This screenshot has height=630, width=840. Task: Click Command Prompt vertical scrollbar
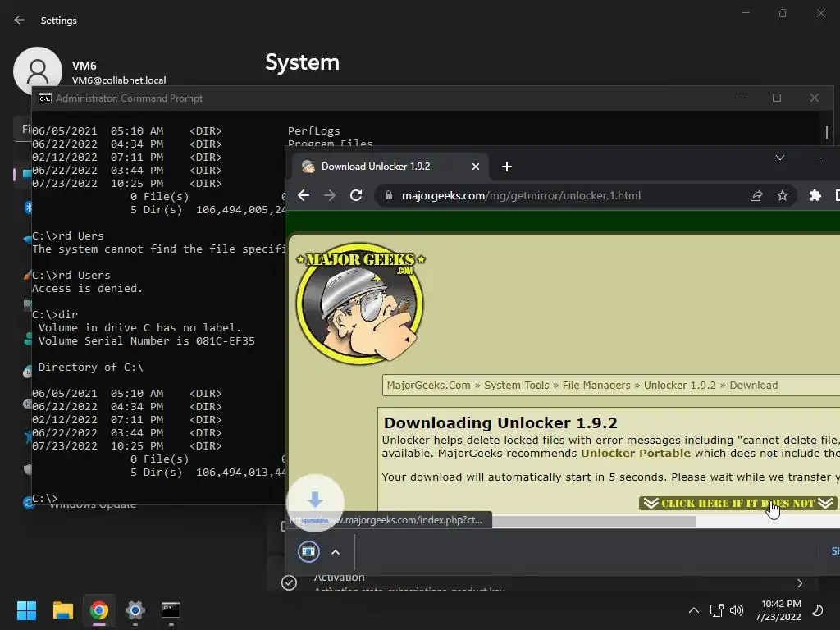click(x=827, y=131)
